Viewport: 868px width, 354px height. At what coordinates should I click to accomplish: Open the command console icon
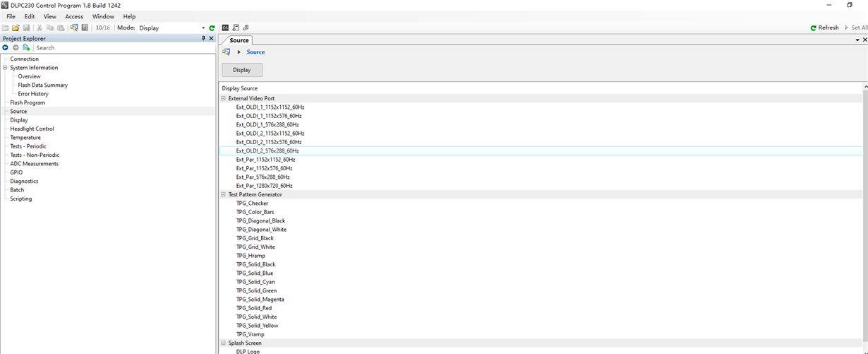click(x=225, y=28)
